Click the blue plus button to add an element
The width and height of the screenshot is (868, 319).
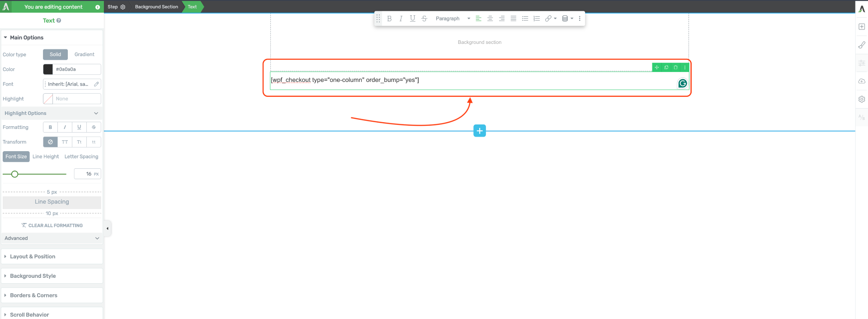click(480, 131)
